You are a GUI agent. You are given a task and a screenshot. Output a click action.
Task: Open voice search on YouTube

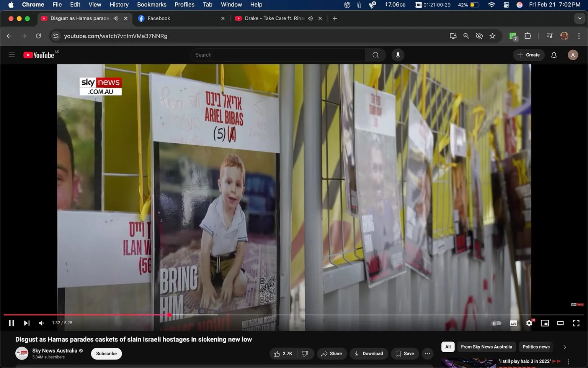398,54
